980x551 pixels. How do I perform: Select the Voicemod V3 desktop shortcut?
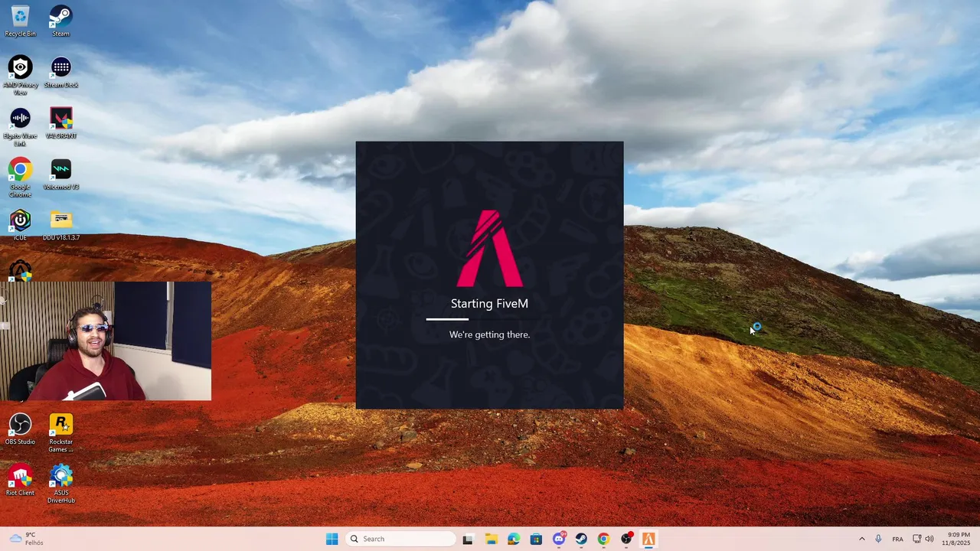[x=60, y=174]
